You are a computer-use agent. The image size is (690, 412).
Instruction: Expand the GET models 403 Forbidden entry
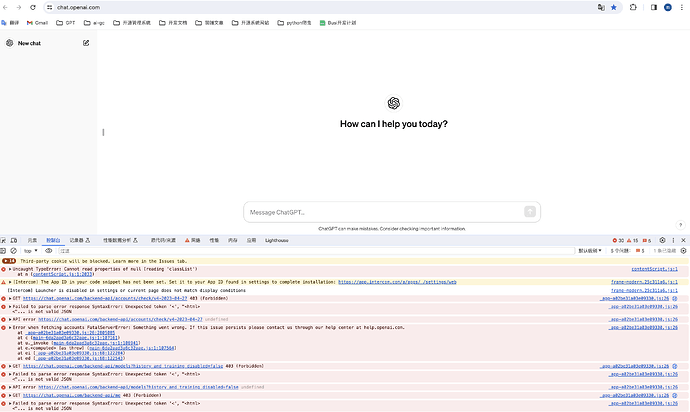coord(10,366)
